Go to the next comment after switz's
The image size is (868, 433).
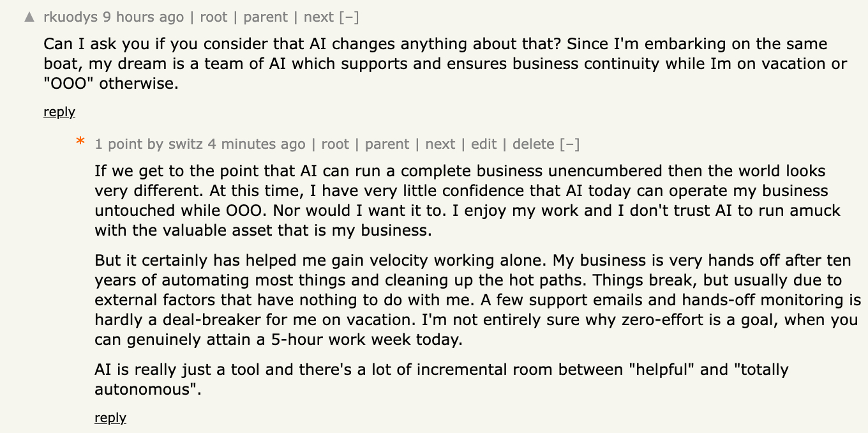440,144
